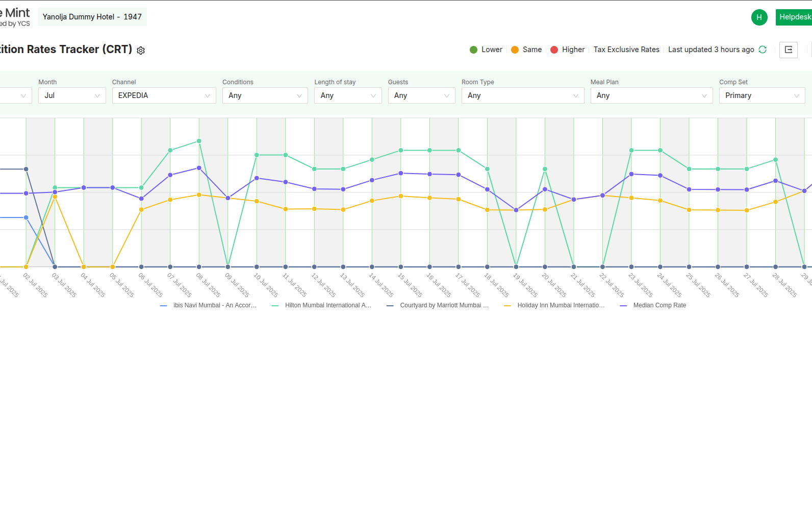Open the Comp Set dropdown showing Primary

point(762,95)
